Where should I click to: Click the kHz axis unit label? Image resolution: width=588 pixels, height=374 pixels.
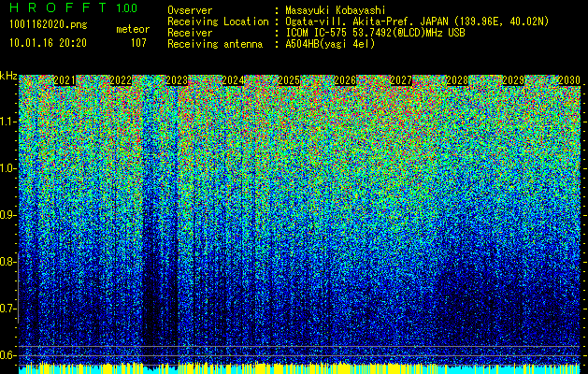8,76
